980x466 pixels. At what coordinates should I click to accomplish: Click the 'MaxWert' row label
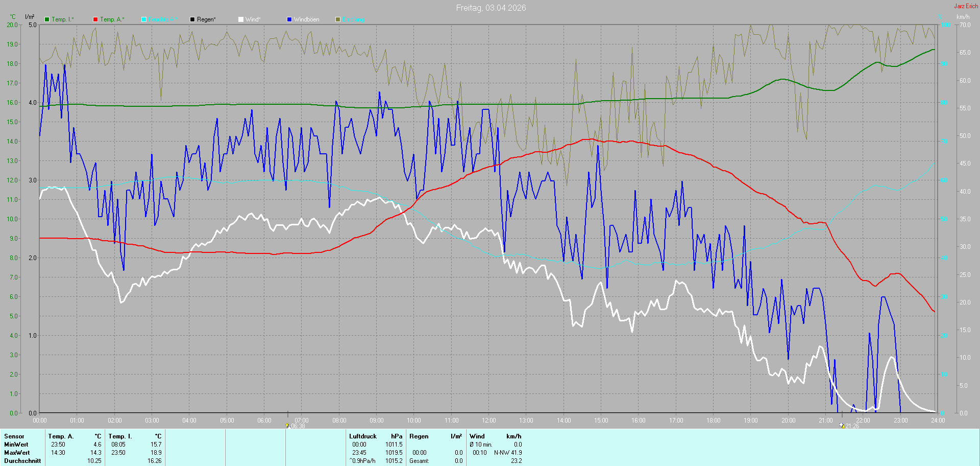[17, 453]
